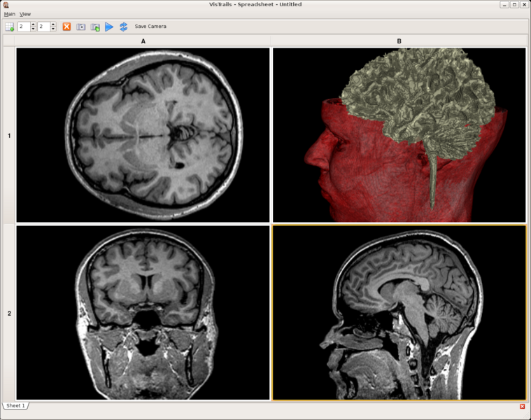
Task: Click the capture snapshot camera icon
Action: [81, 27]
